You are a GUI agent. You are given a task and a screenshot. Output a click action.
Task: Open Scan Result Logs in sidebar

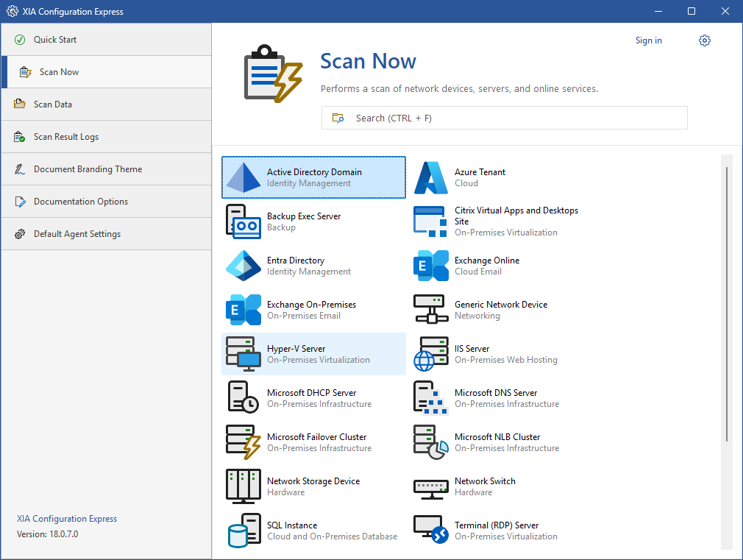[x=66, y=137]
